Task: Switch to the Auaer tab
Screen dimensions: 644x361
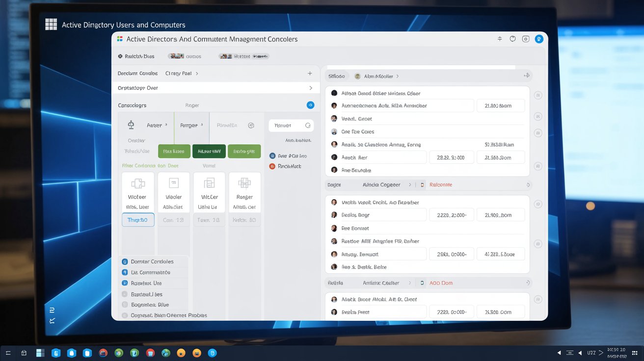Action: pyautogui.click(x=154, y=126)
